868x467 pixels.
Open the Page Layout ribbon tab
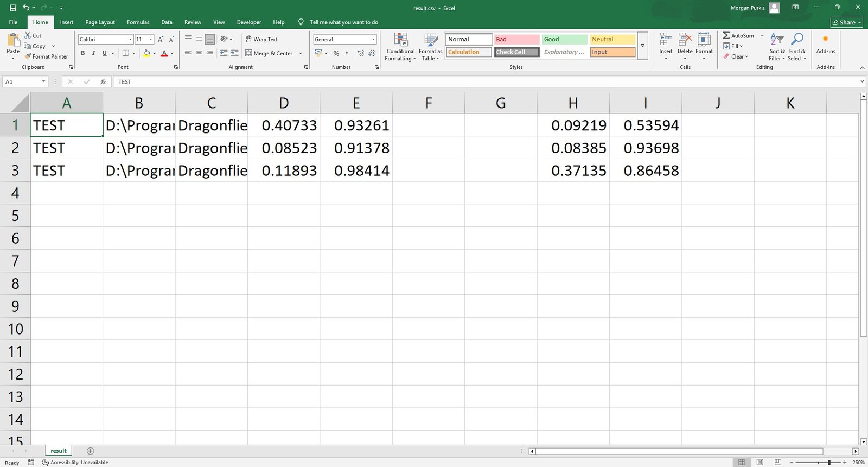[100, 22]
